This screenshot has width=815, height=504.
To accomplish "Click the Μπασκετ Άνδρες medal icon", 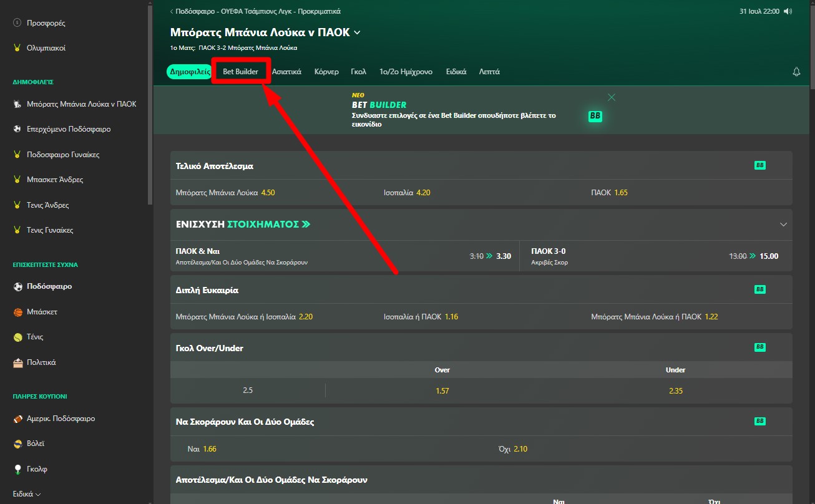I will click(17, 180).
